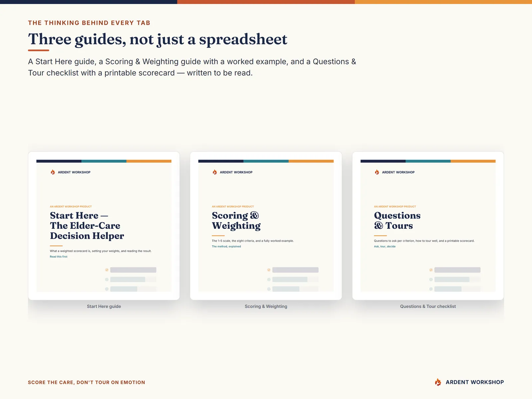532x399 pixels.
Task: Open the Start Here guide thumbnail
Action: [104, 226]
